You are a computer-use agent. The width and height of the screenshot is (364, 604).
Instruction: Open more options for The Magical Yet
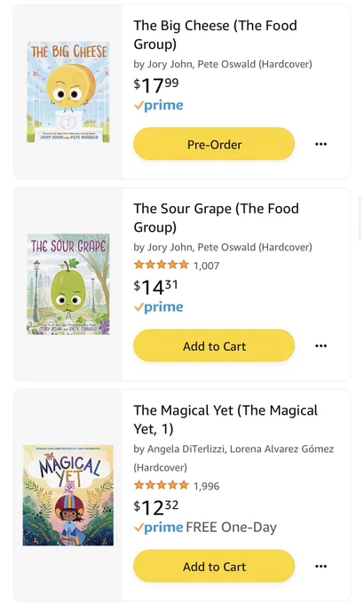[320, 567]
